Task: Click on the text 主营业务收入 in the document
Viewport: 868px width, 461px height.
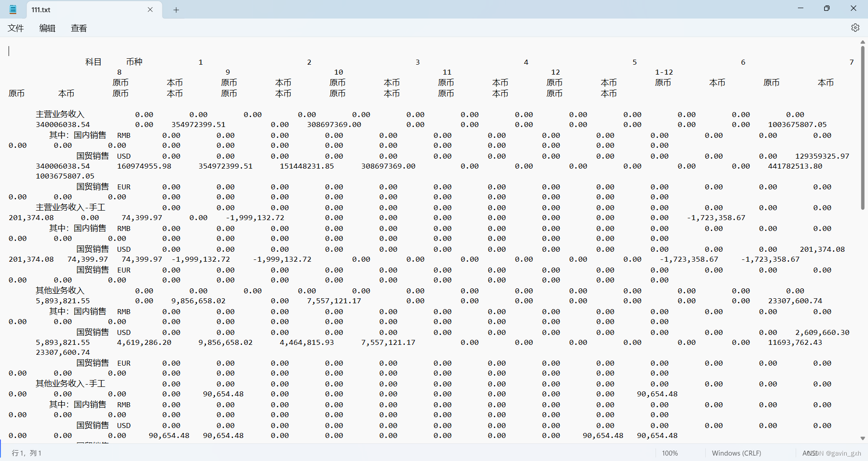Action: click(61, 114)
